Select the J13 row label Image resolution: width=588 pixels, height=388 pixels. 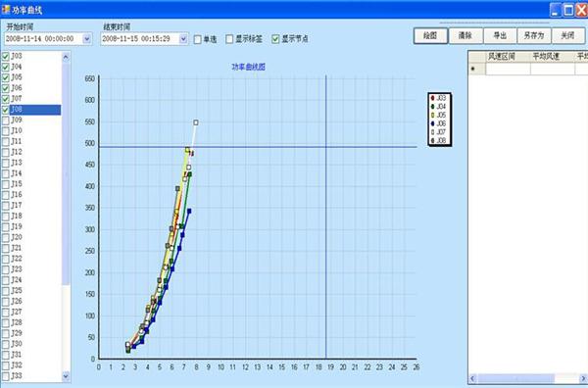click(x=17, y=163)
